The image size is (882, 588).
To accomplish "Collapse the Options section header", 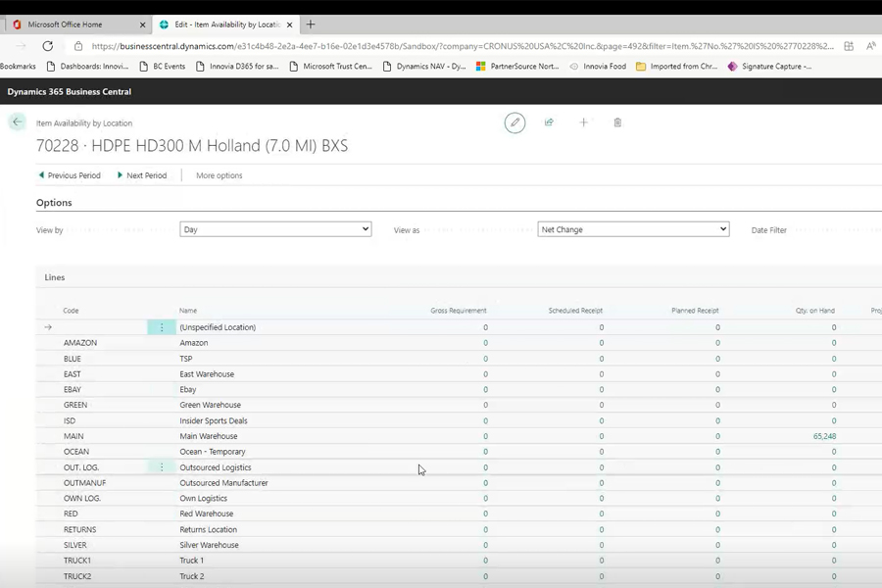I will coord(54,203).
